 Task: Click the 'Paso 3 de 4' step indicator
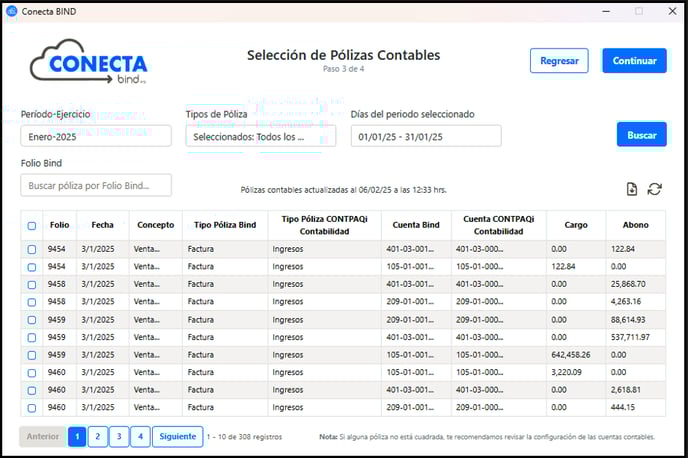pyautogui.click(x=344, y=69)
